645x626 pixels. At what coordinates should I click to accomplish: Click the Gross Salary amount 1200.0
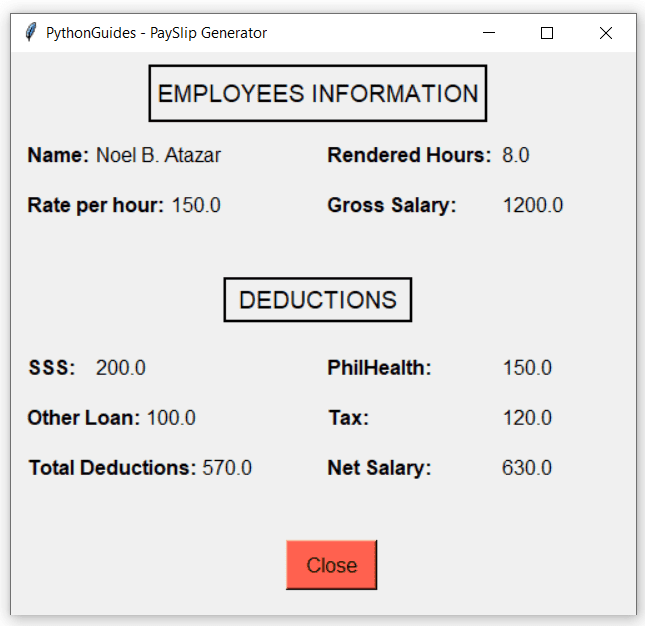click(x=532, y=205)
